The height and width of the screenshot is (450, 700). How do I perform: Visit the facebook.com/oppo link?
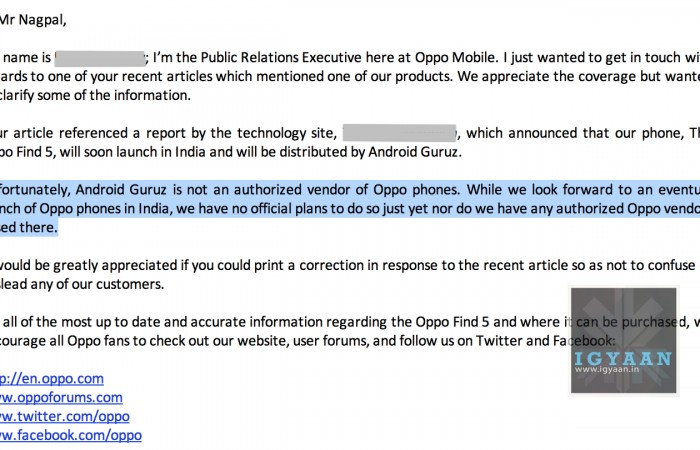pyautogui.click(x=71, y=435)
